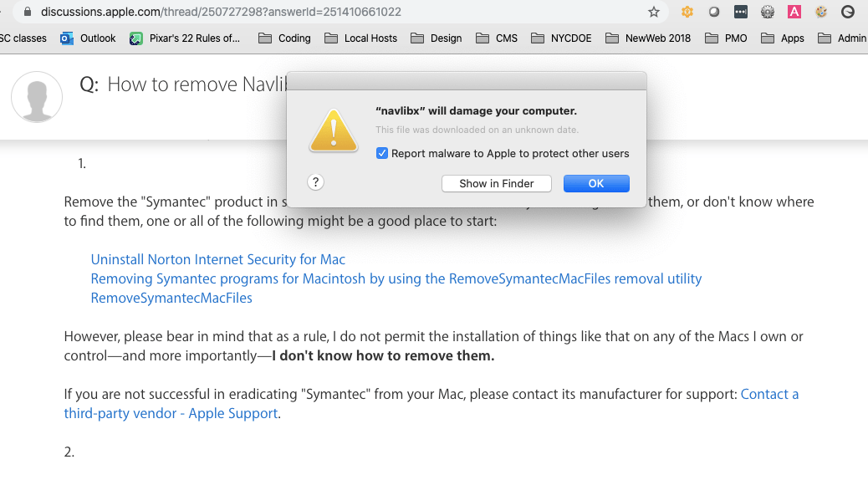Image resolution: width=868 pixels, height=480 pixels.
Task: Open the CMS bookmarks folder
Action: point(497,38)
